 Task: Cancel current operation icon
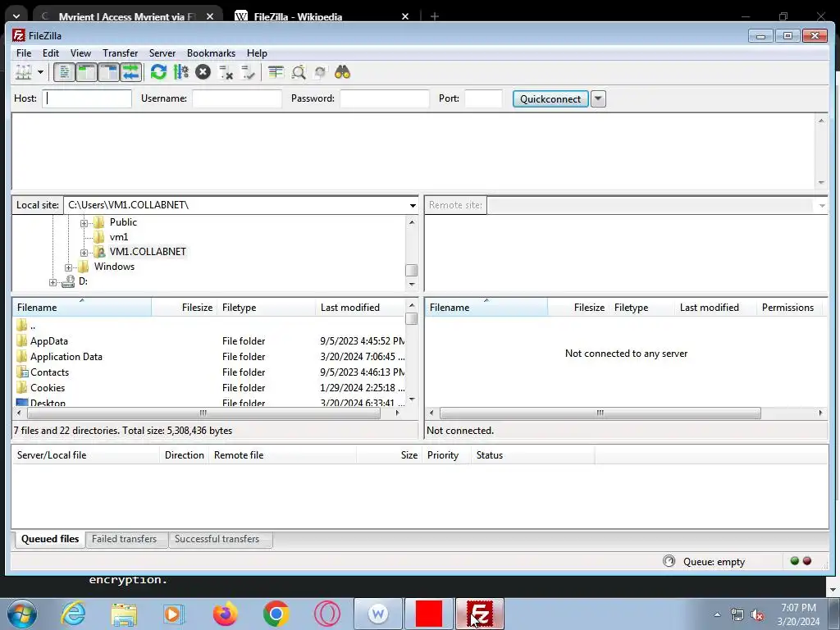click(203, 72)
